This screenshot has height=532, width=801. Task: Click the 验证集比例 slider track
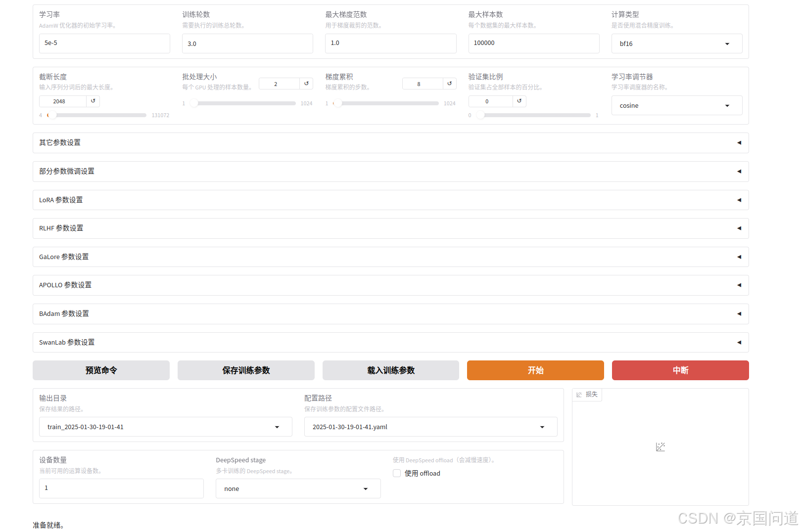tap(533, 115)
